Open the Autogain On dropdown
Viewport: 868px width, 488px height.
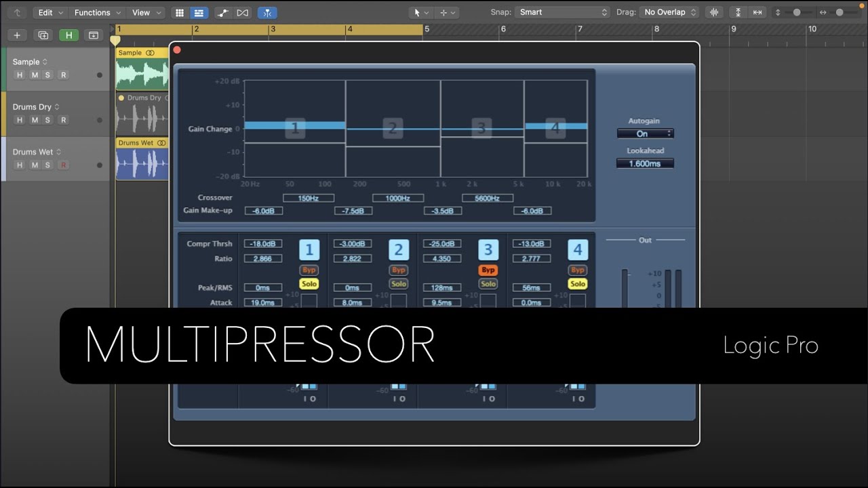[x=645, y=134]
